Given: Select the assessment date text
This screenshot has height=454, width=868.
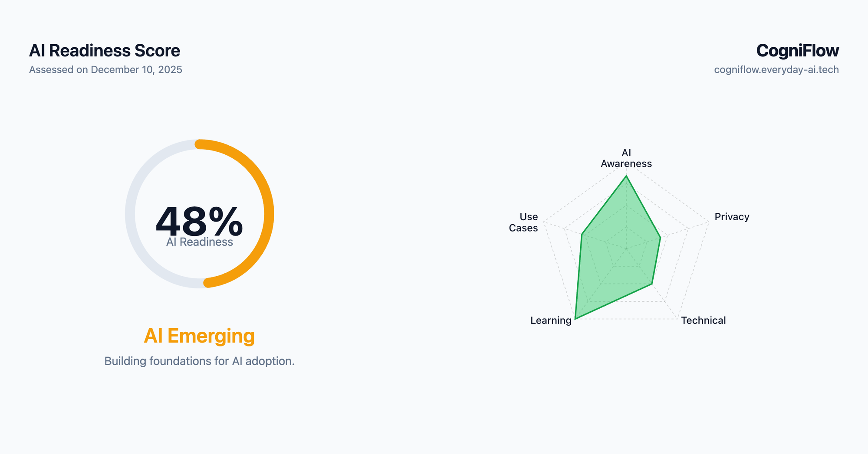Looking at the screenshot, I should pos(105,70).
